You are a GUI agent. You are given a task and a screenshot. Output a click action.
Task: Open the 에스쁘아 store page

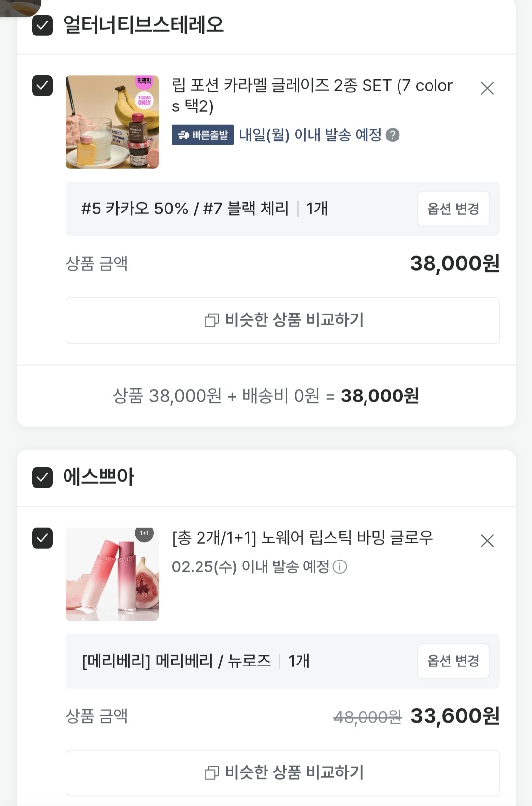click(99, 477)
